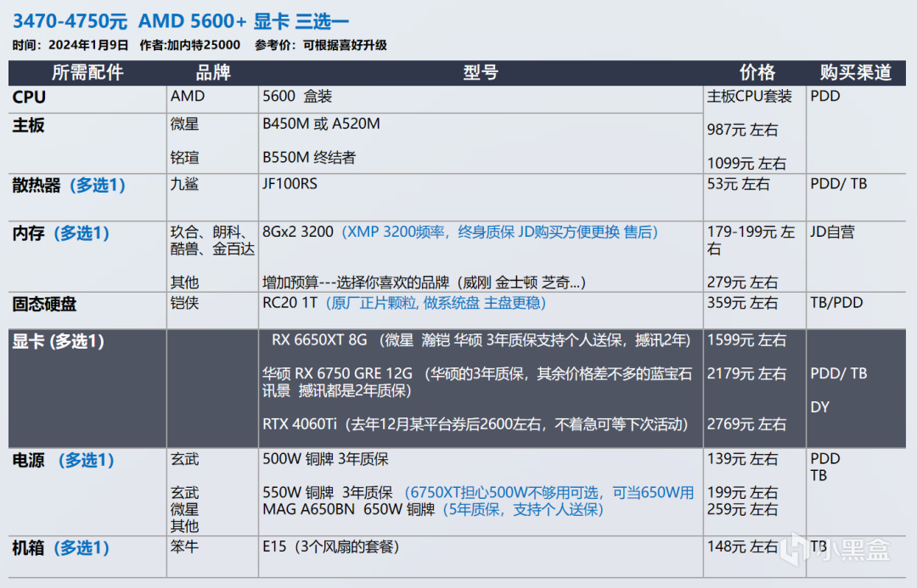Click the '359元 左右' price
This screenshot has height=588, width=917.
742,303
